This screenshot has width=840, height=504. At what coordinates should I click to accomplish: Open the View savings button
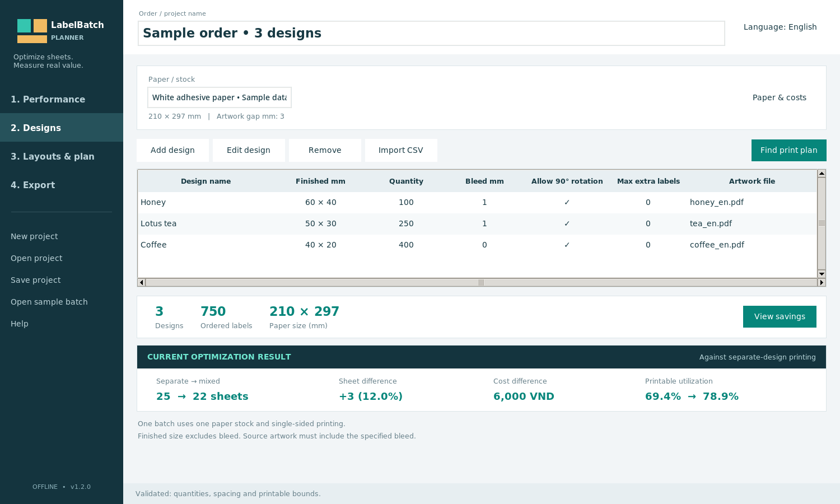coord(780,316)
